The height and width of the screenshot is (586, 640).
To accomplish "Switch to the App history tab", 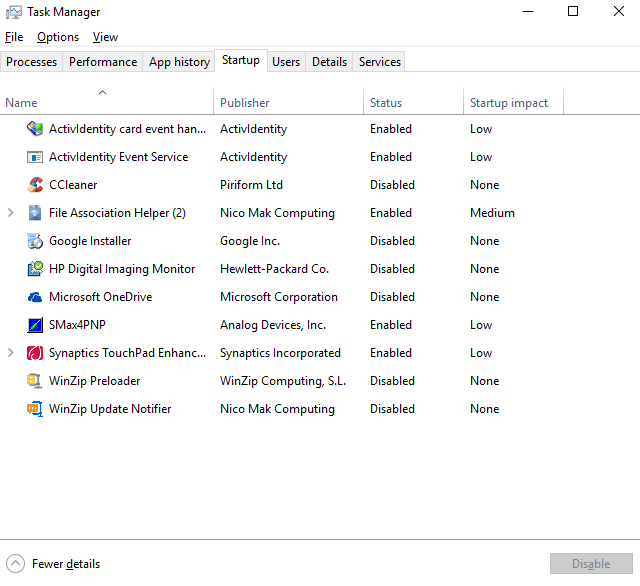I will [179, 62].
